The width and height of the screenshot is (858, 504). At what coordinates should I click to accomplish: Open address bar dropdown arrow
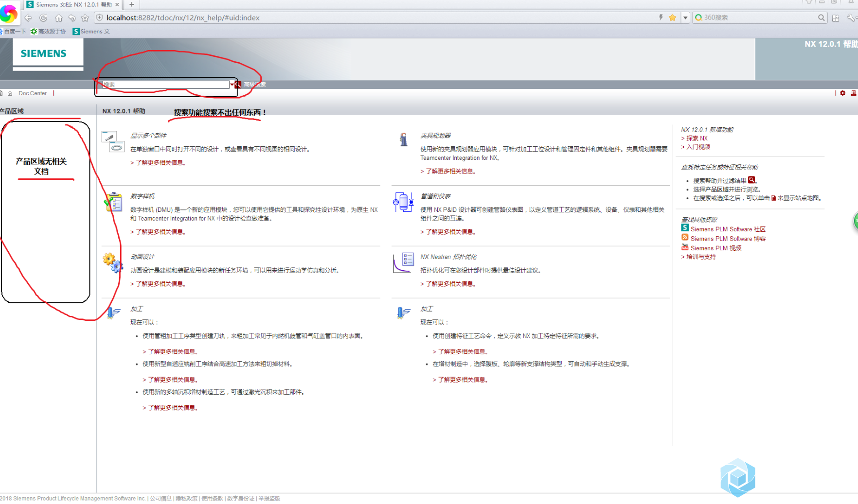[x=685, y=17]
